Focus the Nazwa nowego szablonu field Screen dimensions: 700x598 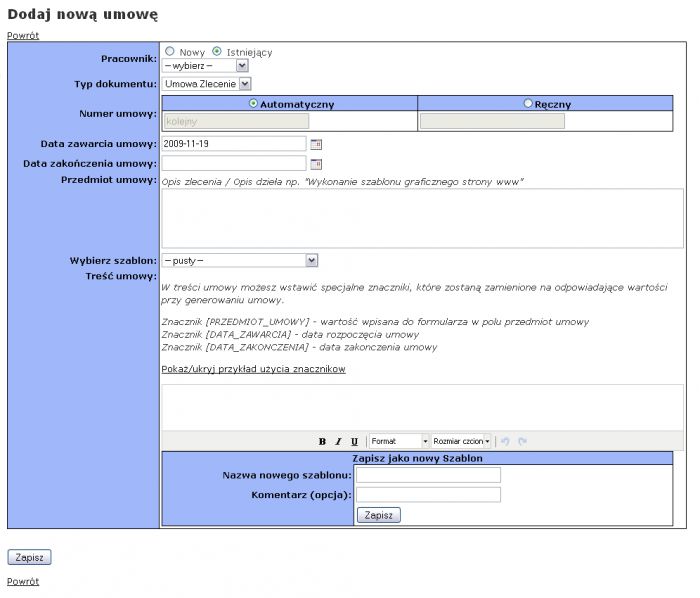click(x=428, y=475)
